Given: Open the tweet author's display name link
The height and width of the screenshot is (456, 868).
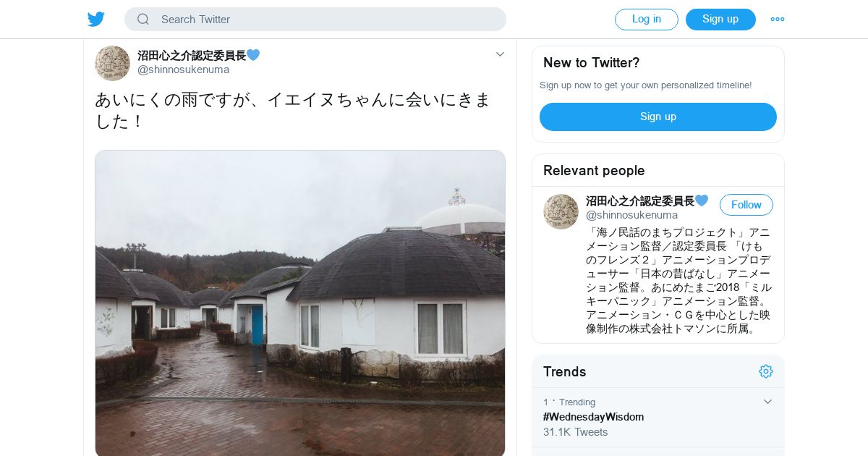Looking at the screenshot, I should tap(192, 55).
